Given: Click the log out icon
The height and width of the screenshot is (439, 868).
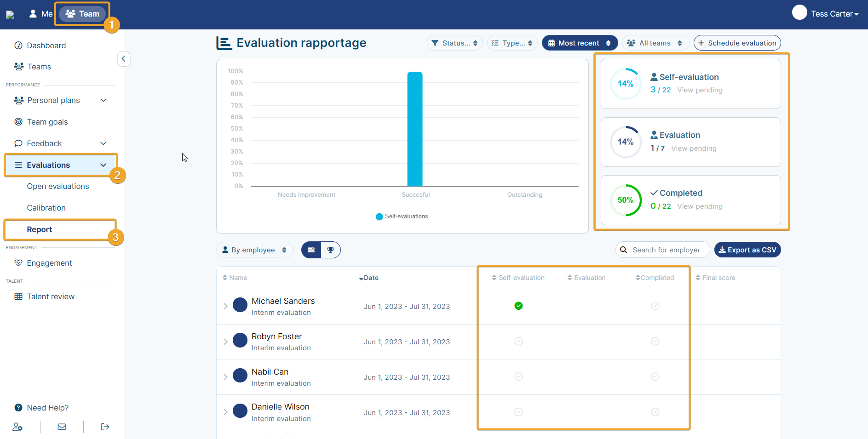Looking at the screenshot, I should [x=105, y=427].
